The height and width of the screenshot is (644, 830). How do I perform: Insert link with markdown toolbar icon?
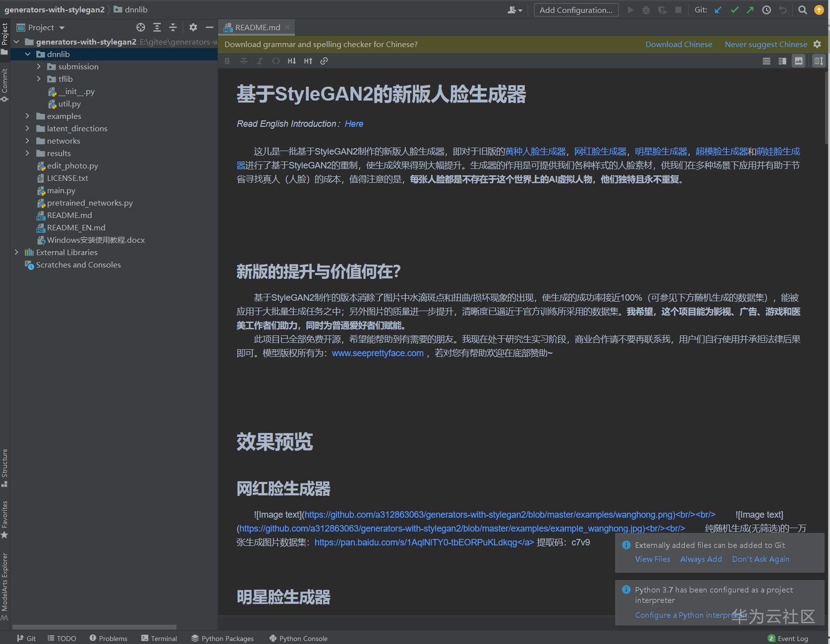pos(324,61)
